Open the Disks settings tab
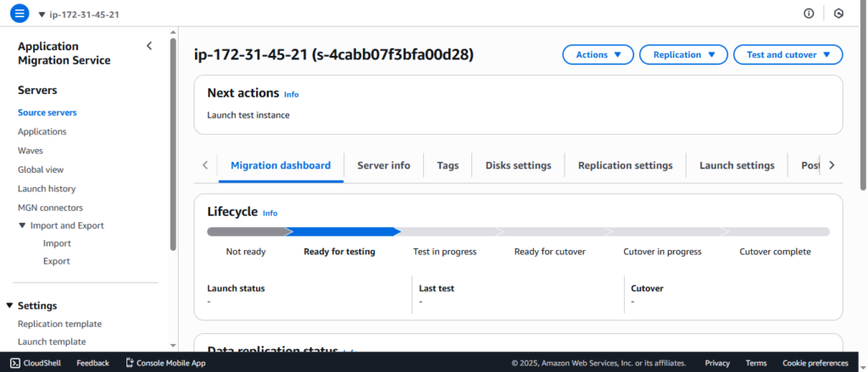 point(518,165)
